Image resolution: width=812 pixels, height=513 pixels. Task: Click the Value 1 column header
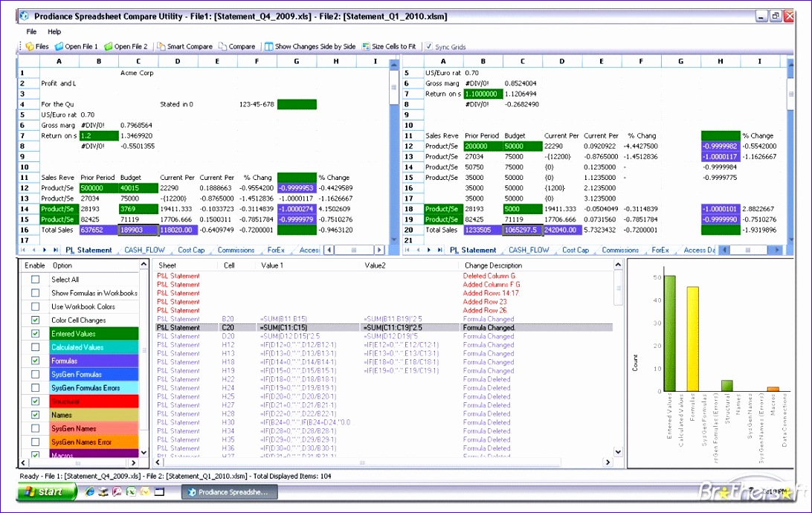[x=271, y=265]
